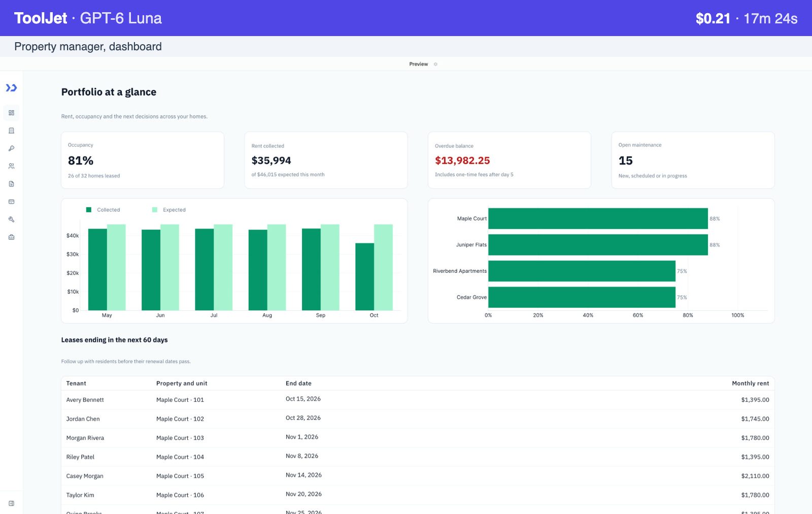812x514 pixels.
Task: Click the $1,745.00 monthly rent cell
Action: tap(755, 419)
